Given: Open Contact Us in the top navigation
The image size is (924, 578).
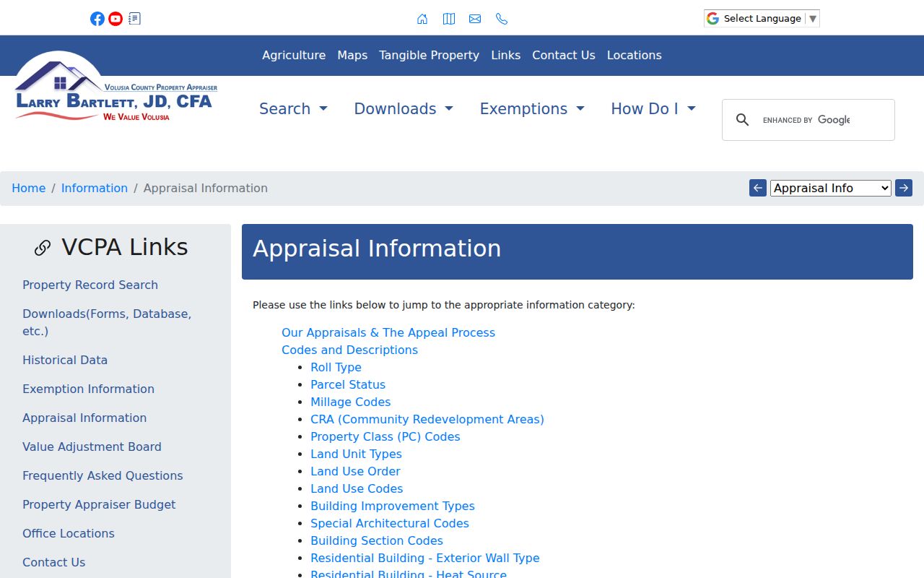Looking at the screenshot, I should point(564,56).
